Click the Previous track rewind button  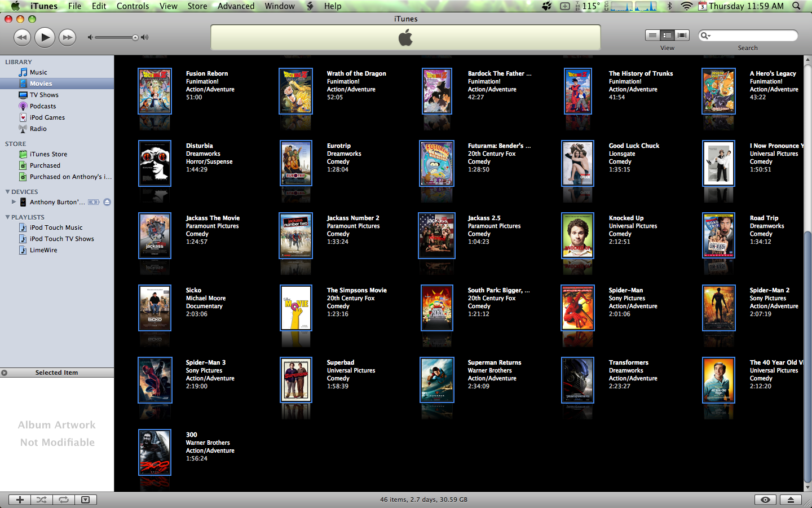[22, 38]
